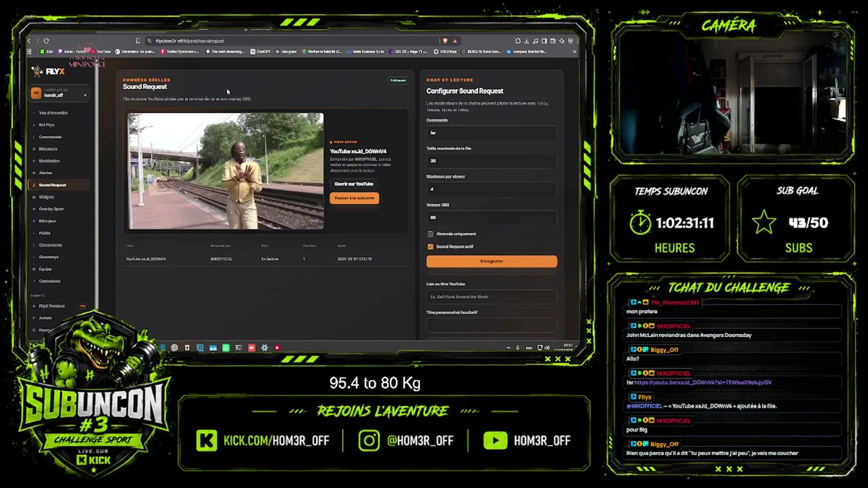This screenshot has height=488, width=868.
Task: Open Achats in the sidebar
Action: [x=45, y=318]
